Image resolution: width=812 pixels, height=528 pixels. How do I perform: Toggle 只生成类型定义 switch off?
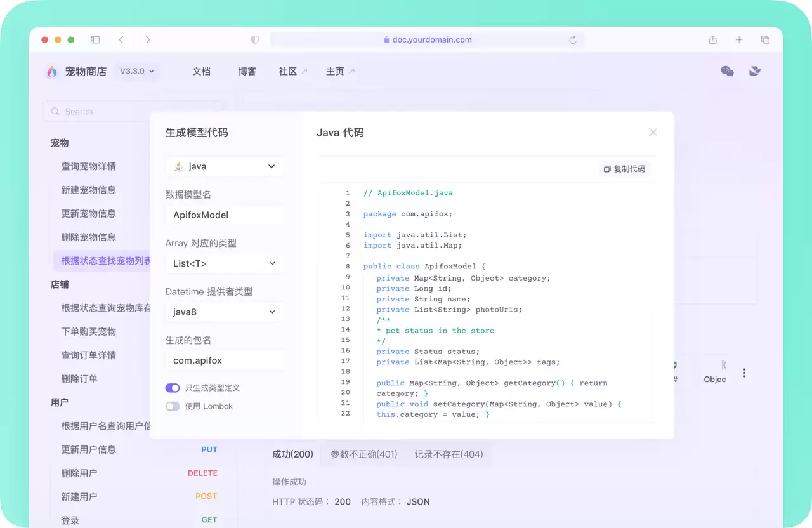173,388
